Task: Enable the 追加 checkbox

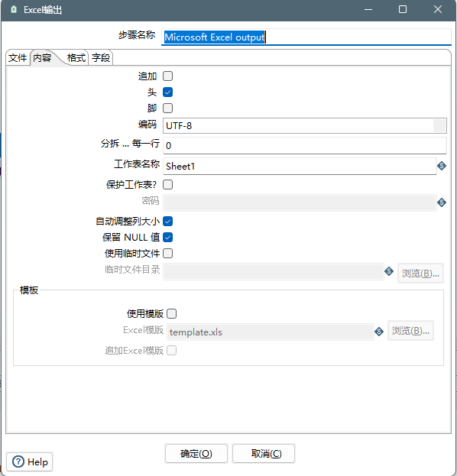Action: 167,76
